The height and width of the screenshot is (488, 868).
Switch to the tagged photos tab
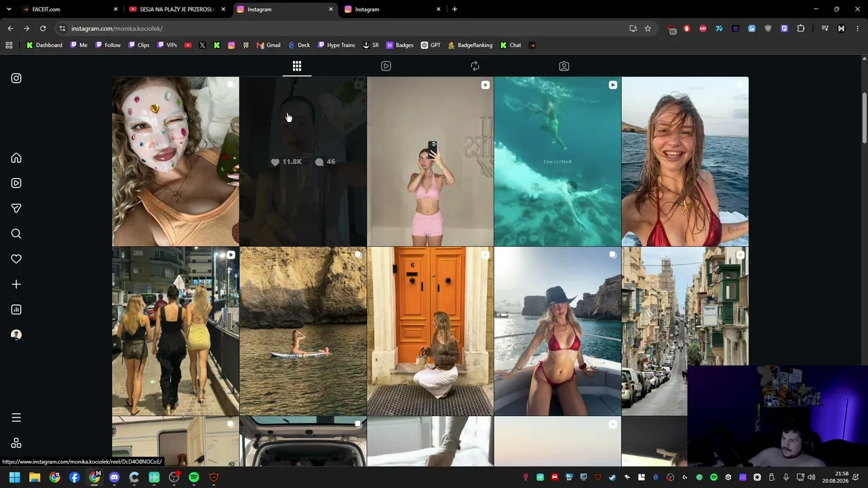(564, 66)
